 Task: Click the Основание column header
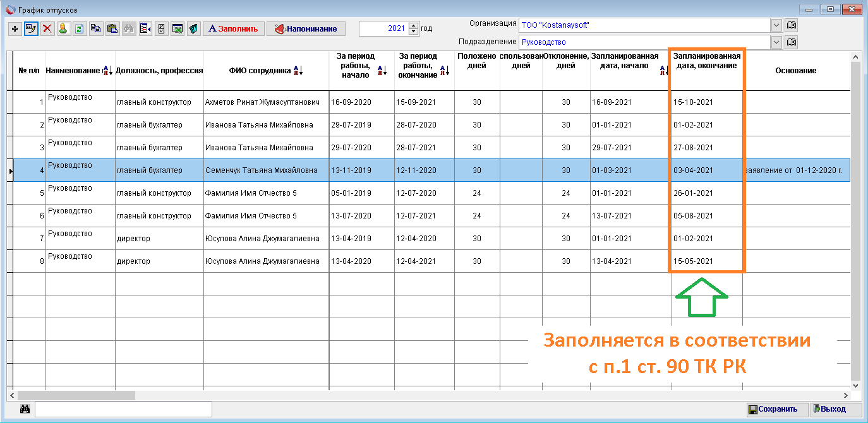pyautogui.click(x=795, y=71)
